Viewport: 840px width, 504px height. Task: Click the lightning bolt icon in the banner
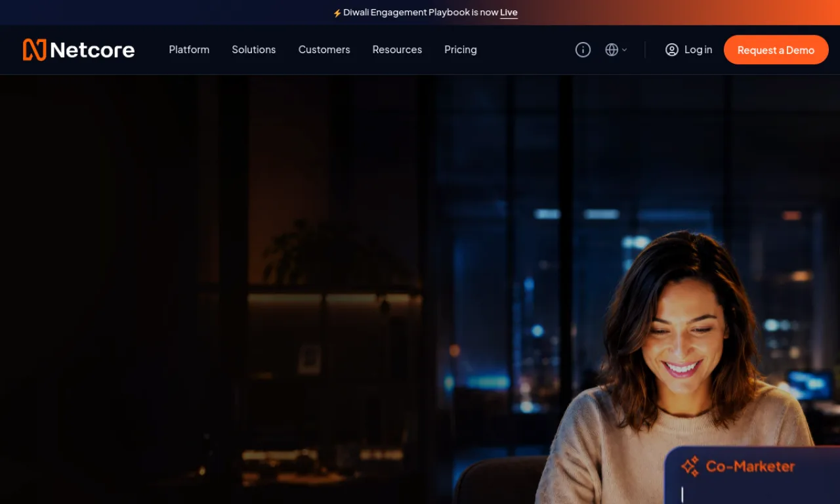[x=337, y=13]
